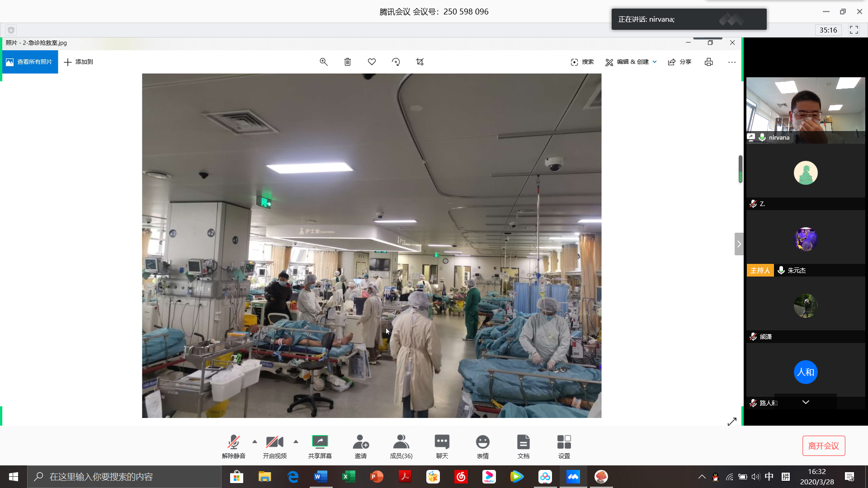The image size is (868, 488).
Task: Open the three-dots more options menu
Action: coord(732,62)
